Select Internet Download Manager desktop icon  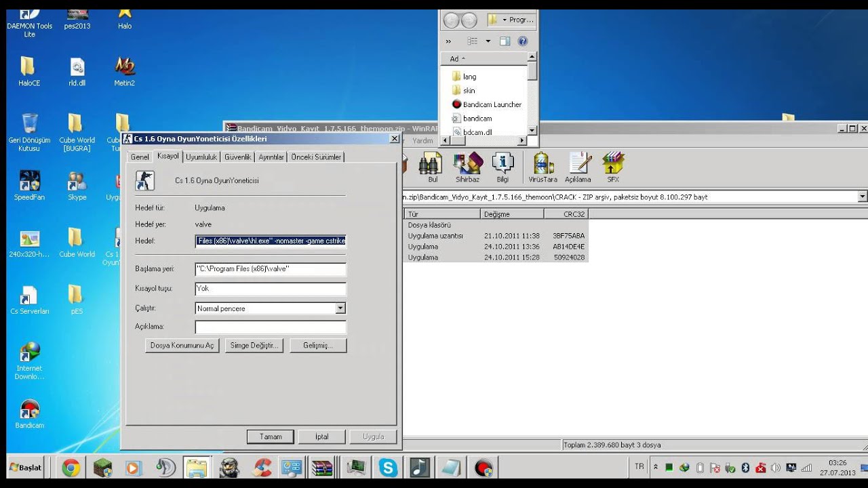pyautogui.click(x=29, y=361)
